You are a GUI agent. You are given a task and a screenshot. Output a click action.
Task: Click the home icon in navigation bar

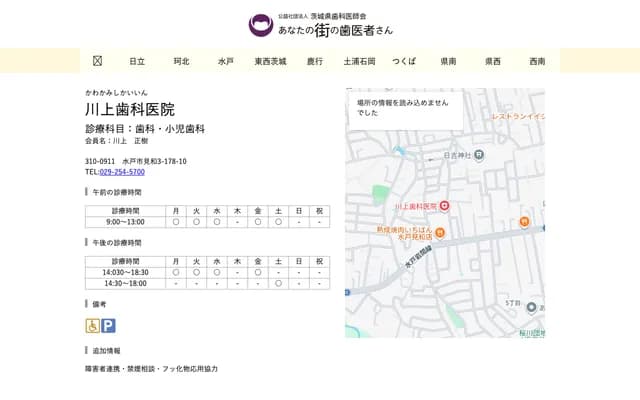coord(97,61)
